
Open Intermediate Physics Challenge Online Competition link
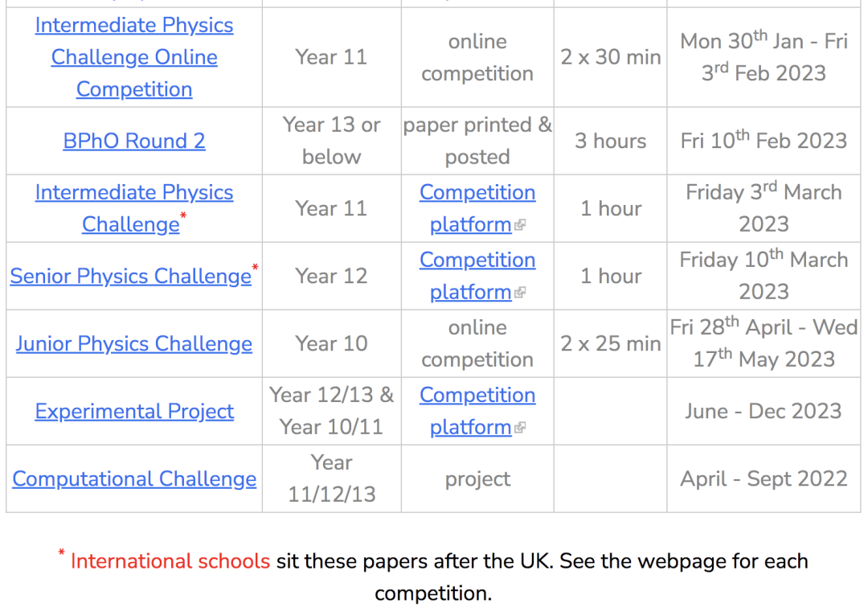[133, 57]
